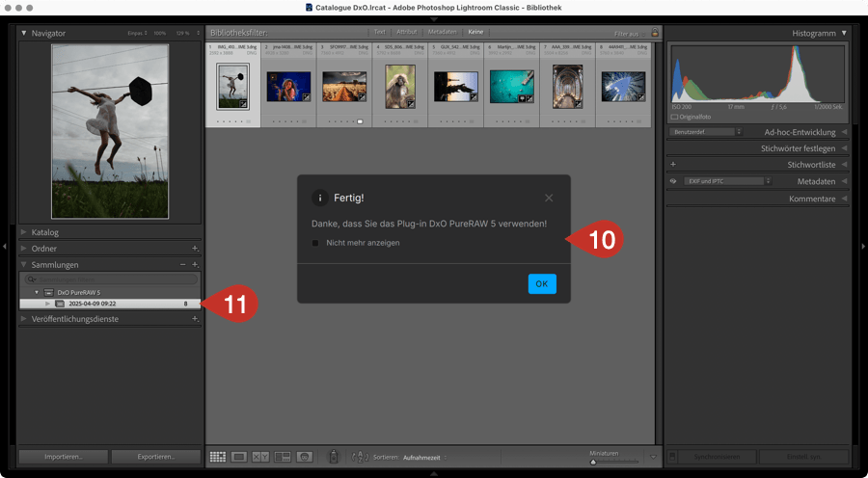Screen dimensions: 868x478
Task: Close the Fertig dialog with X
Action: [549, 198]
